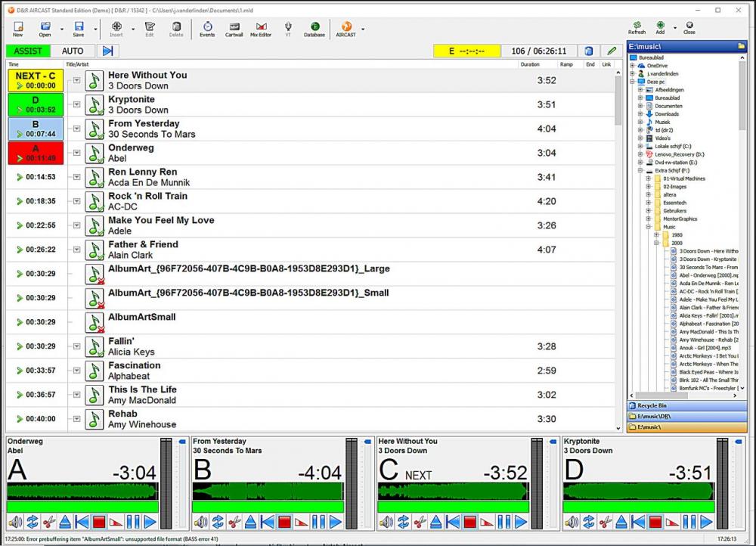
Task: Start playback on player A
Action: click(x=150, y=521)
